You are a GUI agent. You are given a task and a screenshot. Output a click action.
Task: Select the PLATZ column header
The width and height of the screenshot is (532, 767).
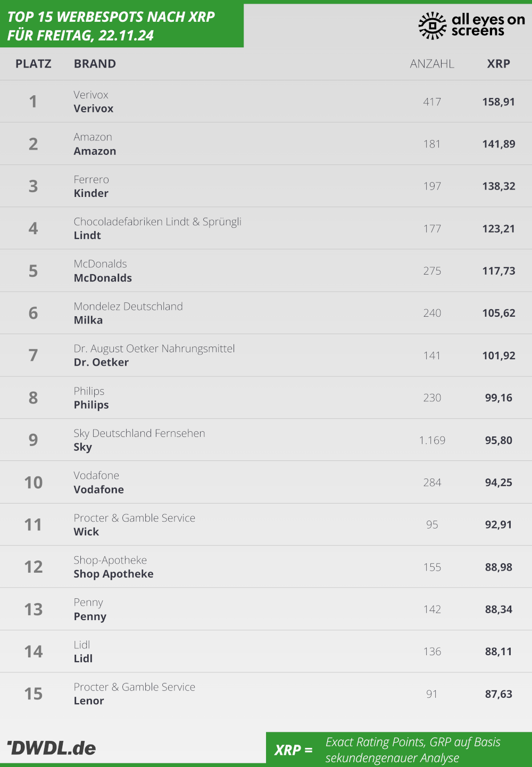(34, 64)
